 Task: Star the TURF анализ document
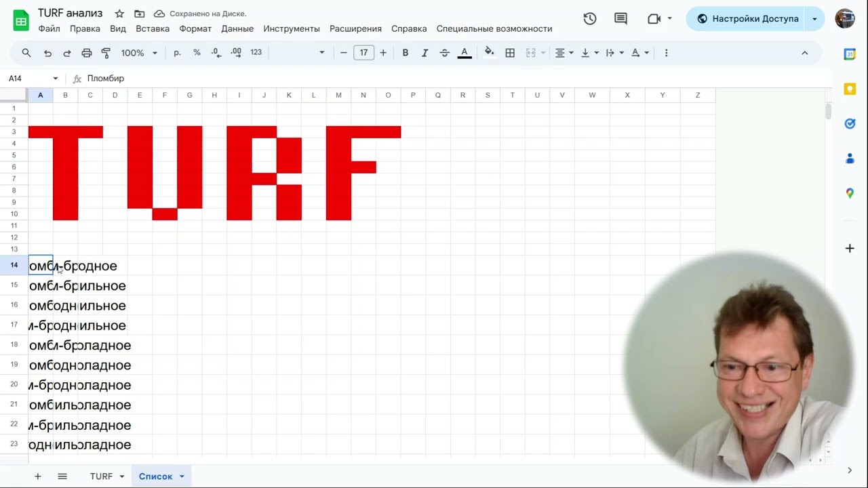click(x=119, y=14)
